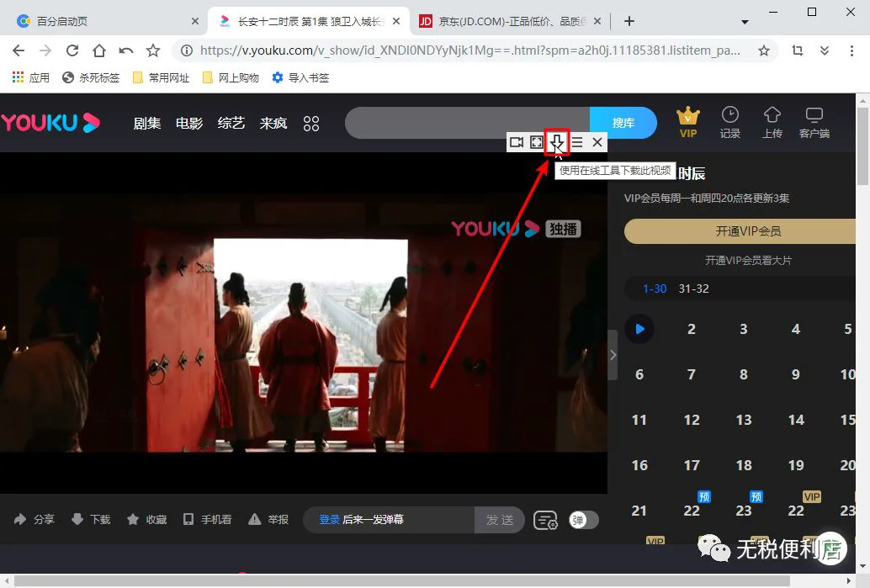Open the browser three-dot menu
This screenshot has height=588, width=870.
coord(851,50)
